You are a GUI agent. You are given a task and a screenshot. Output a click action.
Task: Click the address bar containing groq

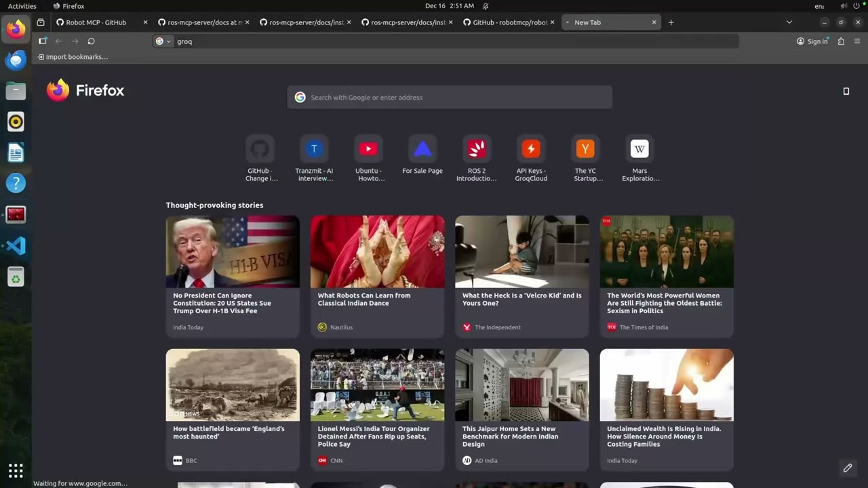pyautogui.click(x=446, y=41)
